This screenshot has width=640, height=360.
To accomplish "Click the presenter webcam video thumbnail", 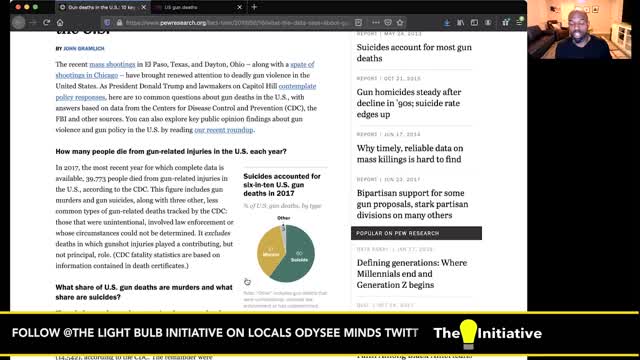I will (x=579, y=29).
